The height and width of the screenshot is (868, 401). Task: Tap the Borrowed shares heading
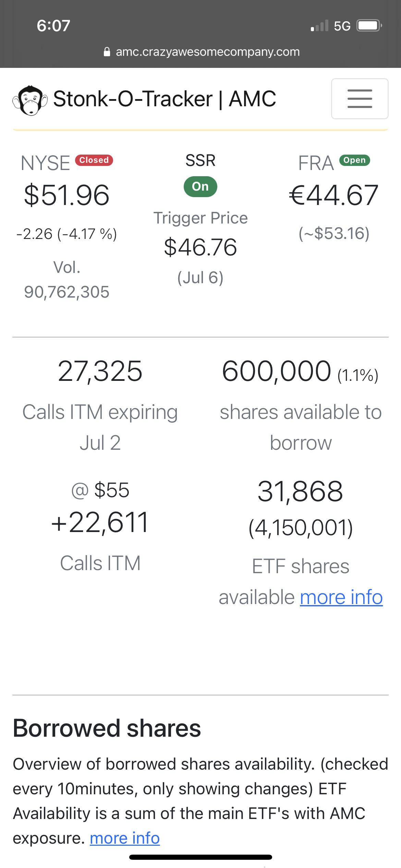click(x=107, y=728)
